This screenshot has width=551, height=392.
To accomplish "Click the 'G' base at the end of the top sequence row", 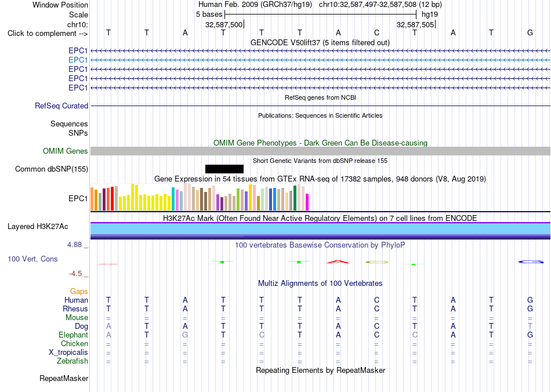I will 530,32.
